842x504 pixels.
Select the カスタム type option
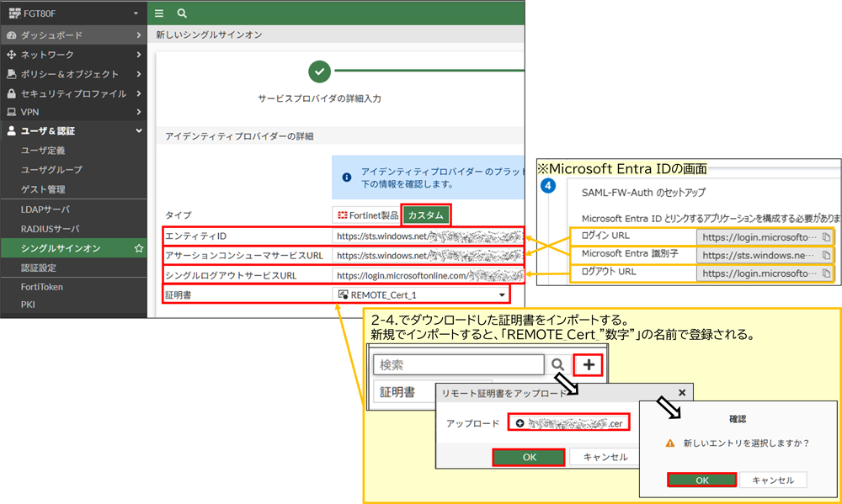pos(426,215)
